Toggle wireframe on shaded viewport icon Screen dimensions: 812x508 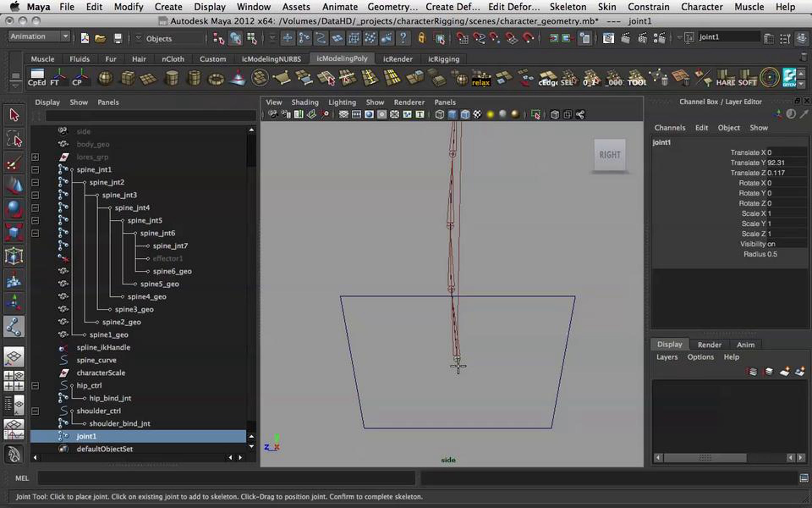click(465, 115)
